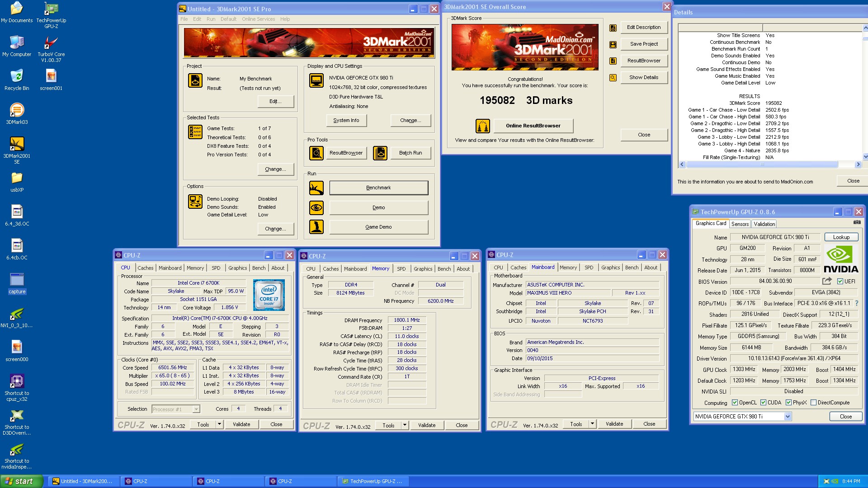Viewport: 868px width, 488px height.
Task: Select the Shortcut to cpuz_x32 icon
Action: pos(17,388)
